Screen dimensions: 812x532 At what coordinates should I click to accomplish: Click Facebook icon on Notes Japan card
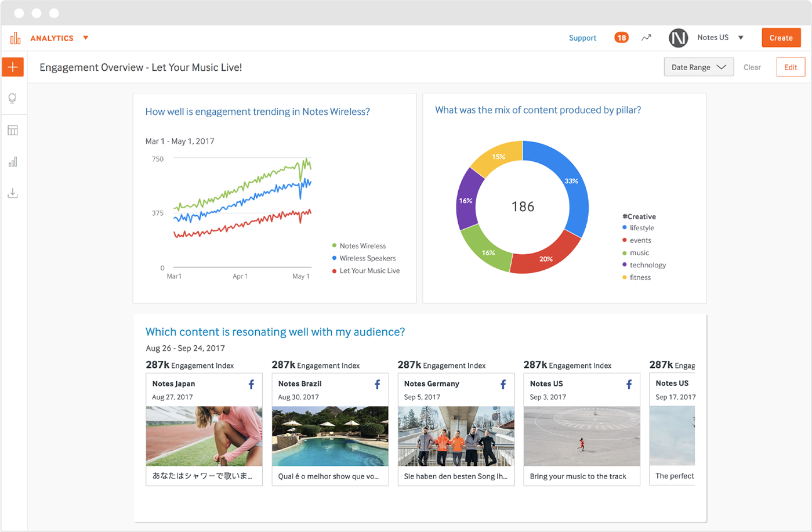(x=251, y=384)
